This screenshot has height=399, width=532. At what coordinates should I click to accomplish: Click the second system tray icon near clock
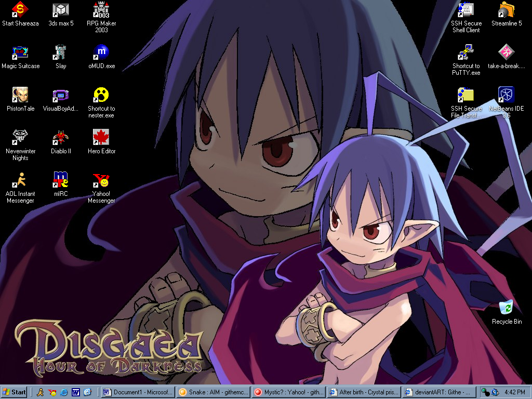[495, 393]
